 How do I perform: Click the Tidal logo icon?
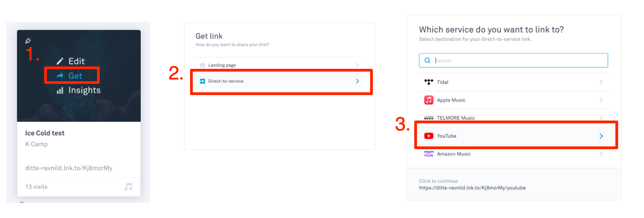pyautogui.click(x=429, y=82)
